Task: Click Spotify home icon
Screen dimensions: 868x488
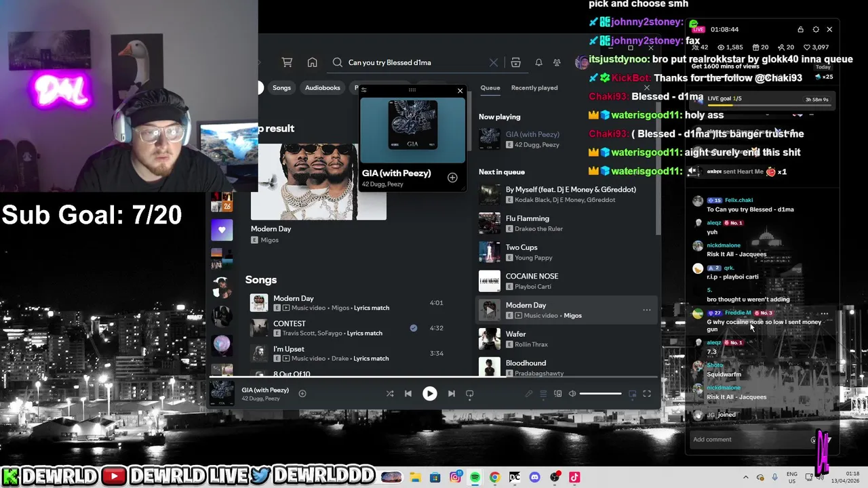Action: pos(312,62)
